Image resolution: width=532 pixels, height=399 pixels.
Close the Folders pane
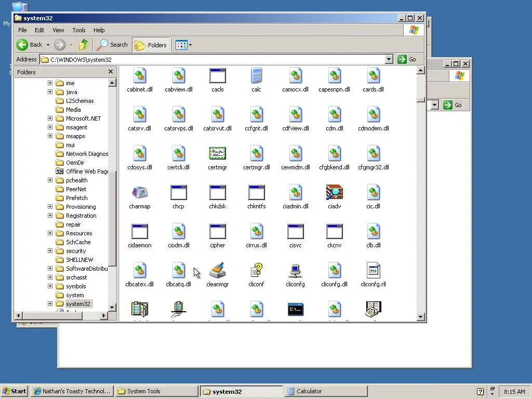tap(110, 72)
